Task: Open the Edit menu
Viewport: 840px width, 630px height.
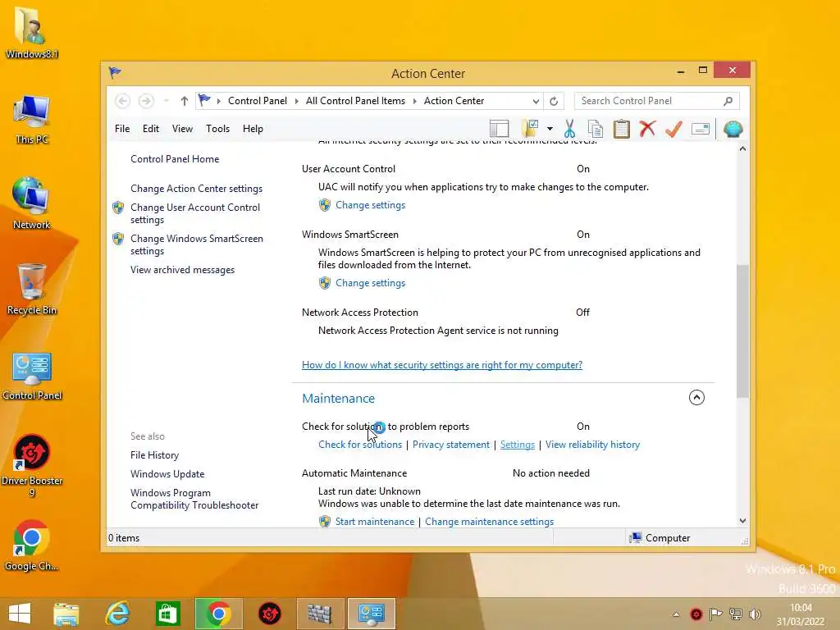Action: (151, 129)
